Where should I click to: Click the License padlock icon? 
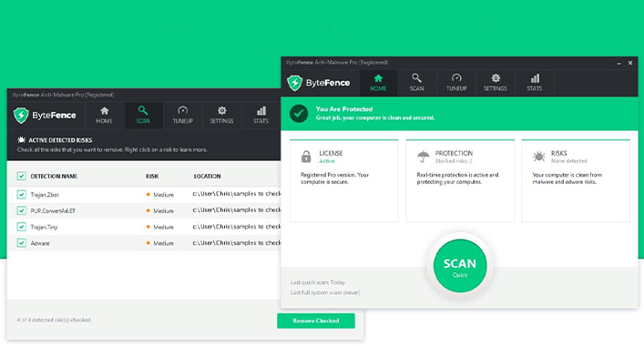click(x=306, y=157)
